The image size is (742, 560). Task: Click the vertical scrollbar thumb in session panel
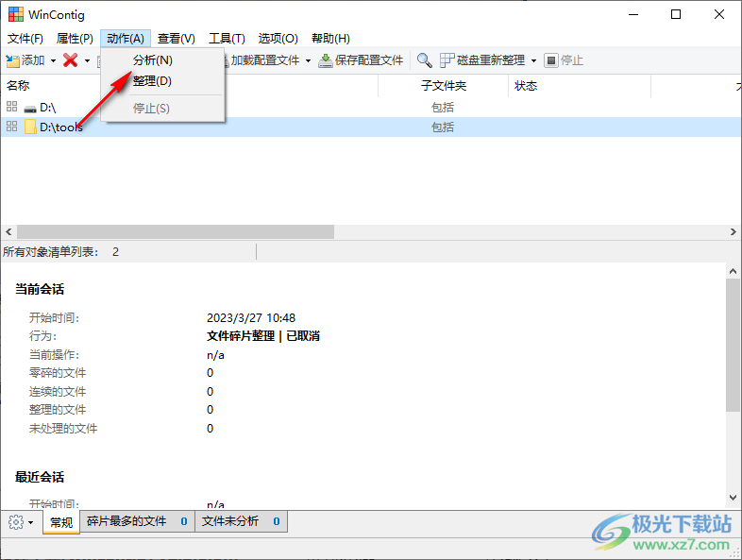pyautogui.click(x=733, y=345)
